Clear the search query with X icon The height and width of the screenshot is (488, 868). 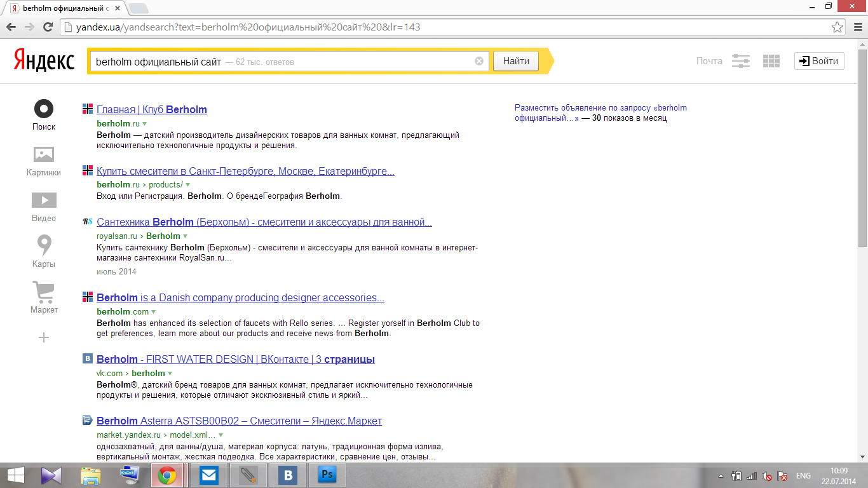[479, 61]
